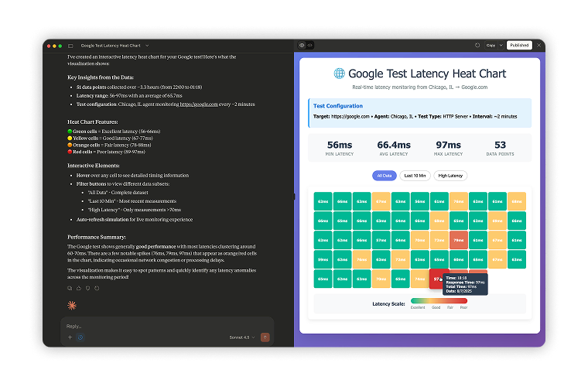
Task: Click the red-orange 79ms heat cell
Action: tap(458, 240)
